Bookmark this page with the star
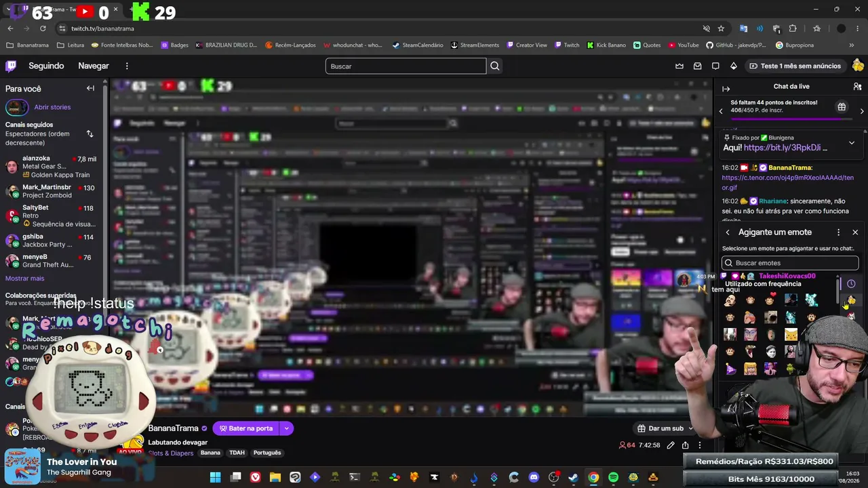This screenshot has height=488, width=868. coord(721,28)
